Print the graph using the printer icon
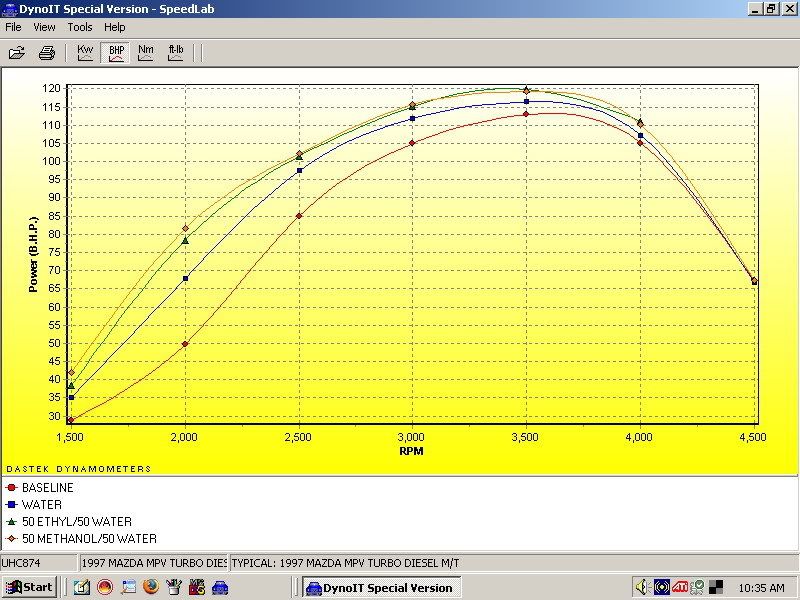This screenshot has width=800, height=600. pos(47,53)
